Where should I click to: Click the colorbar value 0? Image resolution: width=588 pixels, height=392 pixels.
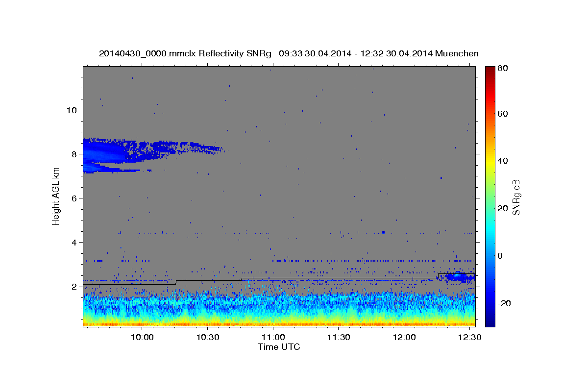[500, 256]
